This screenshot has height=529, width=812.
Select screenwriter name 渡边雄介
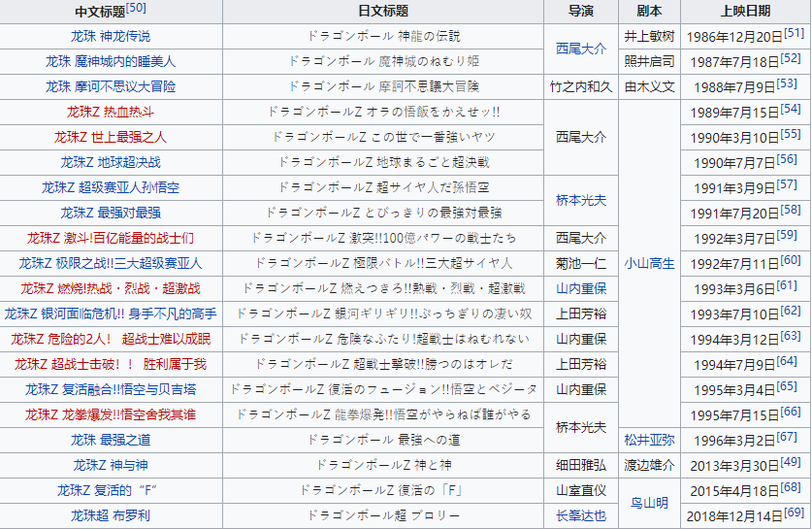point(649,465)
